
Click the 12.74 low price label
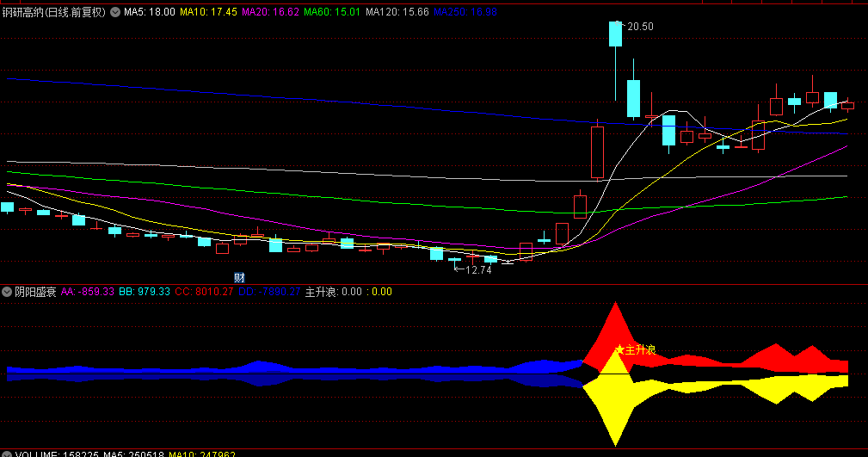(x=478, y=269)
